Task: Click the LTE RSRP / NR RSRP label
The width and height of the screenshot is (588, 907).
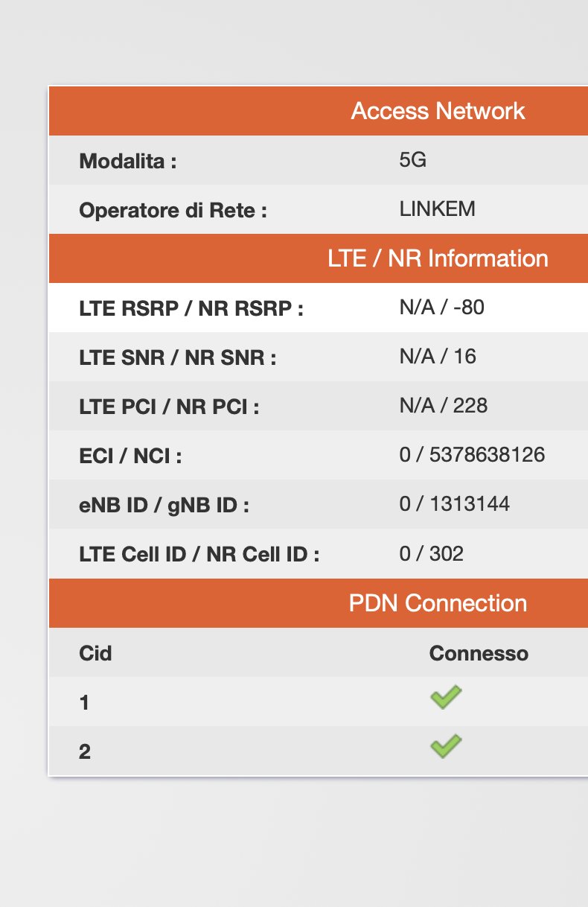Action: click(191, 308)
